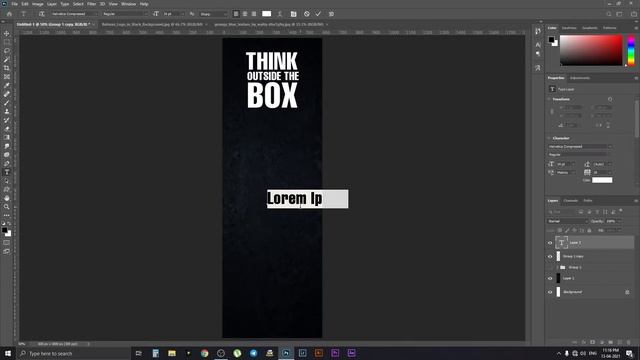
Task: Collapse the Character section in Properties
Action: click(549, 138)
